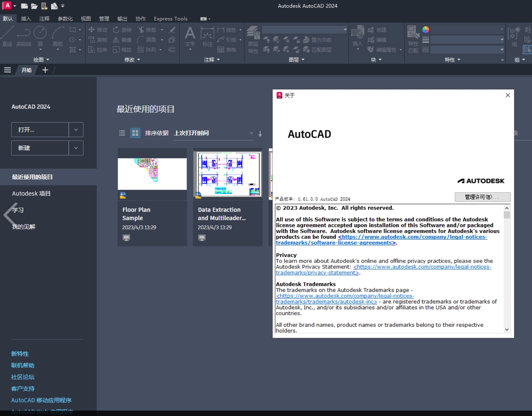Screen dimensions: 532x416
Task: Expand the Block (块) panel
Action: coord(376,60)
